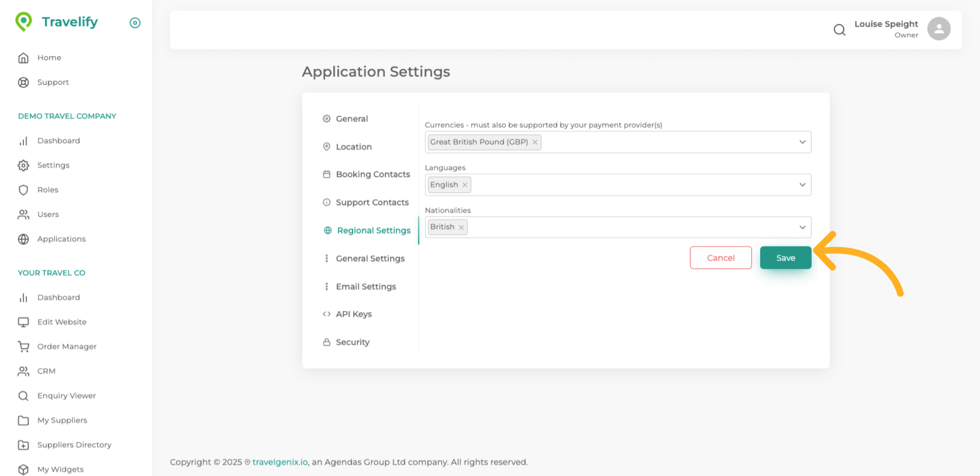Viewport: 980px width, 476px height.
Task: Open Order Manager cart icon
Action: 23,346
